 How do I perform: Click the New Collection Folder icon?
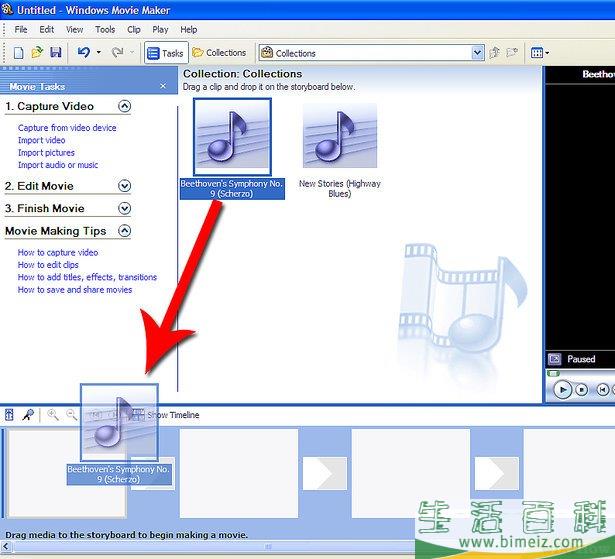pos(512,52)
